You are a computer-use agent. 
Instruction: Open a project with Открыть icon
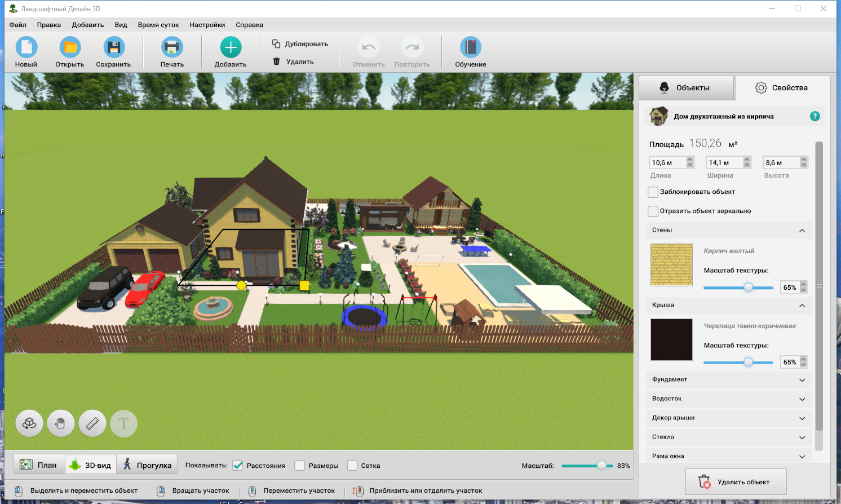click(x=70, y=47)
